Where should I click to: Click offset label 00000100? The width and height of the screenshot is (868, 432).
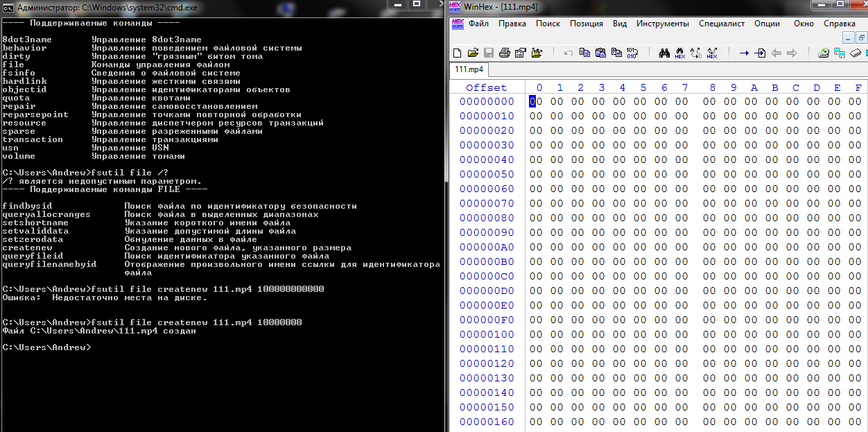point(487,334)
